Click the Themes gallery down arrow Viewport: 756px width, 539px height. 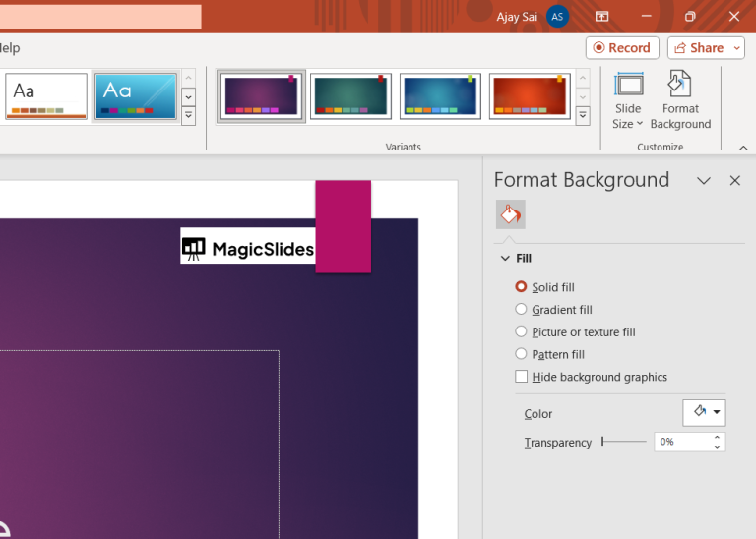[x=189, y=97]
